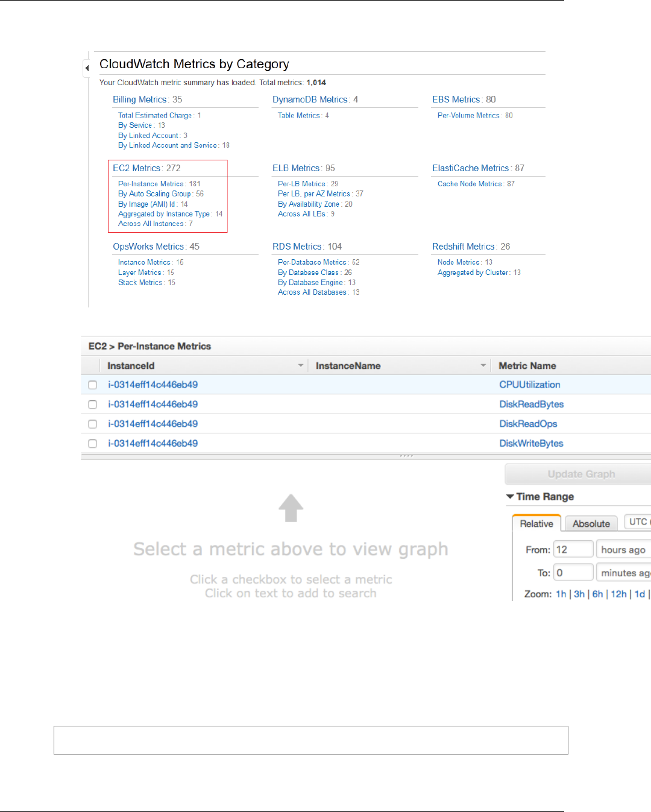Open By Database Engine metrics
The height and width of the screenshot is (812, 651).
tap(310, 283)
